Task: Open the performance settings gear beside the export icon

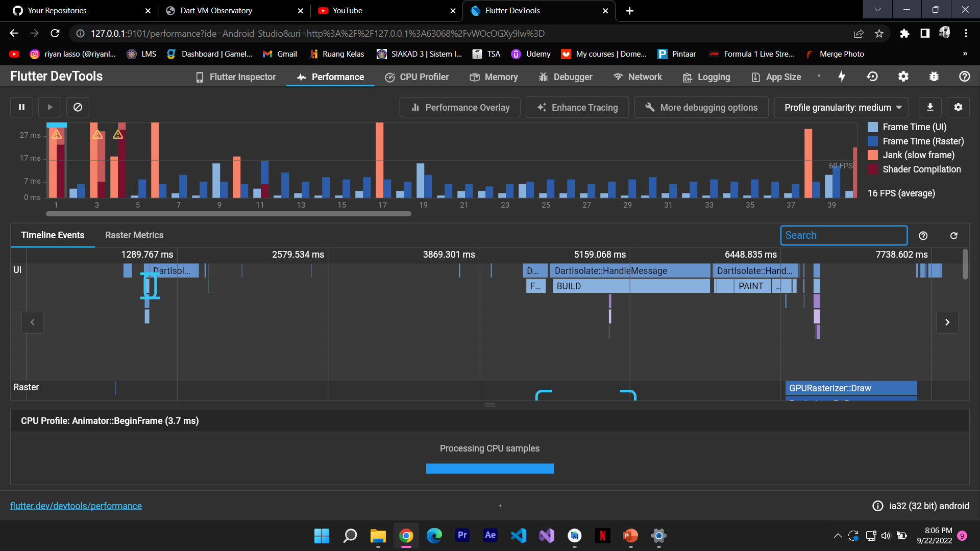Action: [958, 107]
